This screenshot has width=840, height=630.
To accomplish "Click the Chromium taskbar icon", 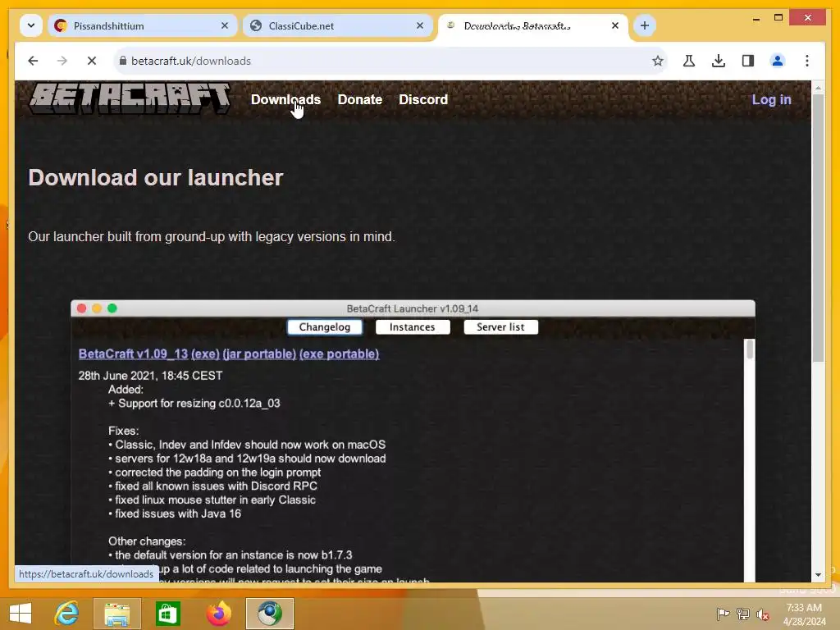I will pyautogui.click(x=269, y=614).
